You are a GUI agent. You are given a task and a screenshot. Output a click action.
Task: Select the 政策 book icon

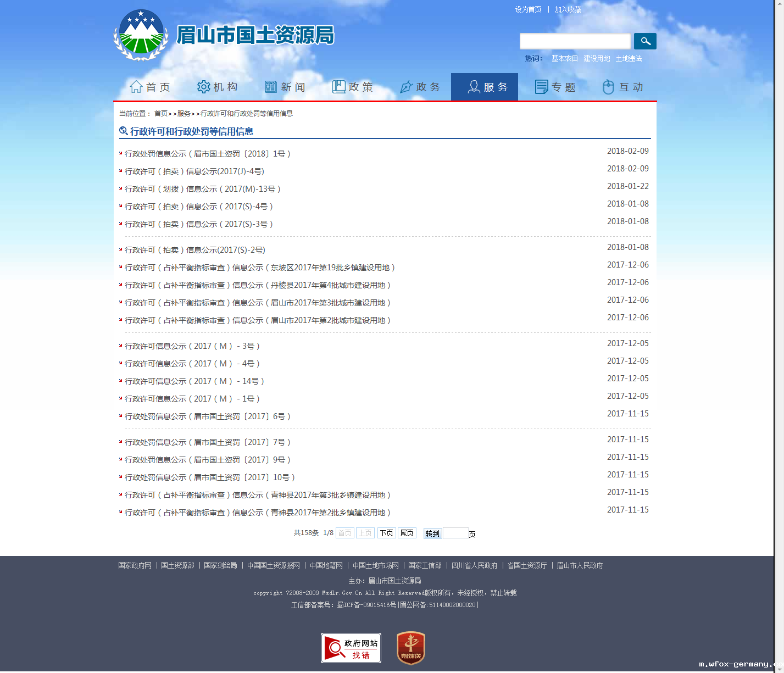click(x=338, y=87)
